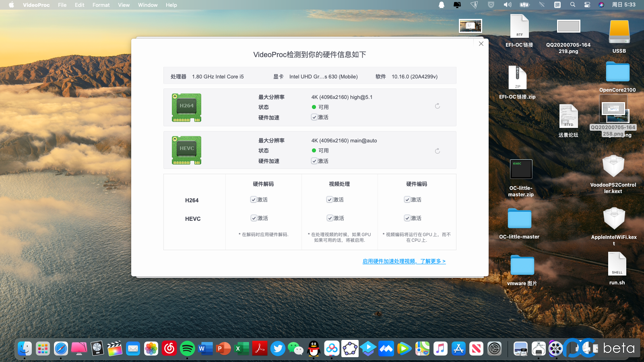Open the View menu

pyautogui.click(x=124, y=5)
